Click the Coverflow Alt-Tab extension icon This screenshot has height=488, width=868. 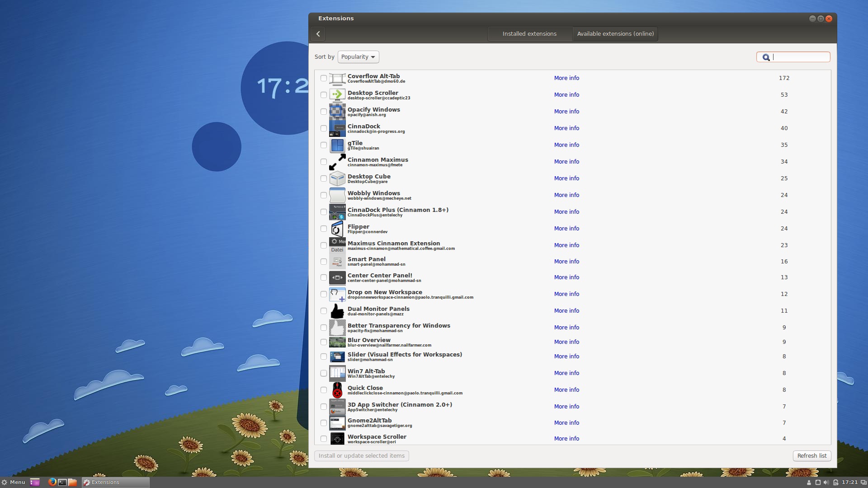(337, 79)
